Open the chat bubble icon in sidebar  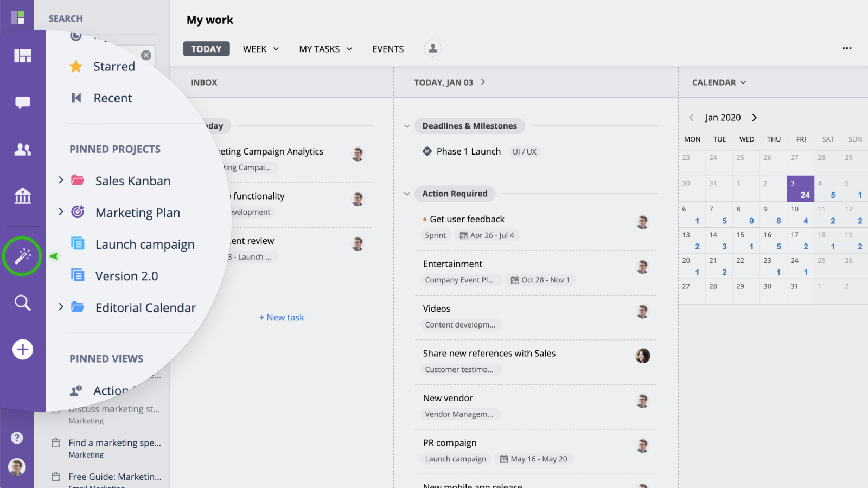pyautogui.click(x=22, y=102)
